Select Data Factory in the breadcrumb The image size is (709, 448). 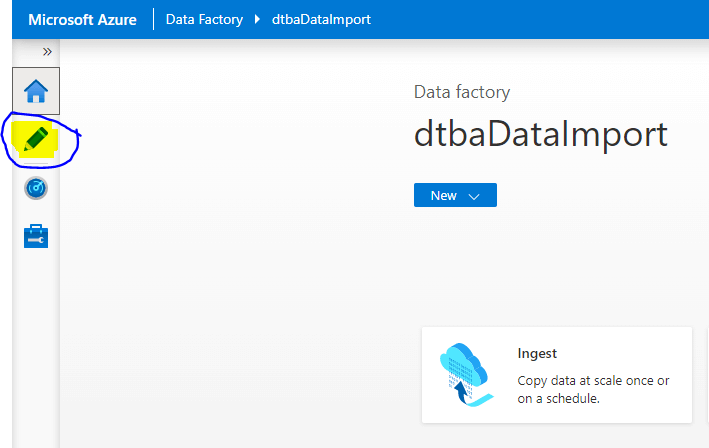coord(204,19)
